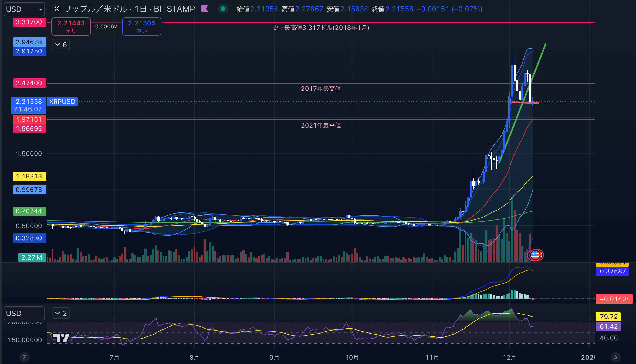Click the 0.37587 MACD value label
This screenshot has width=636, height=364.
coord(612,271)
